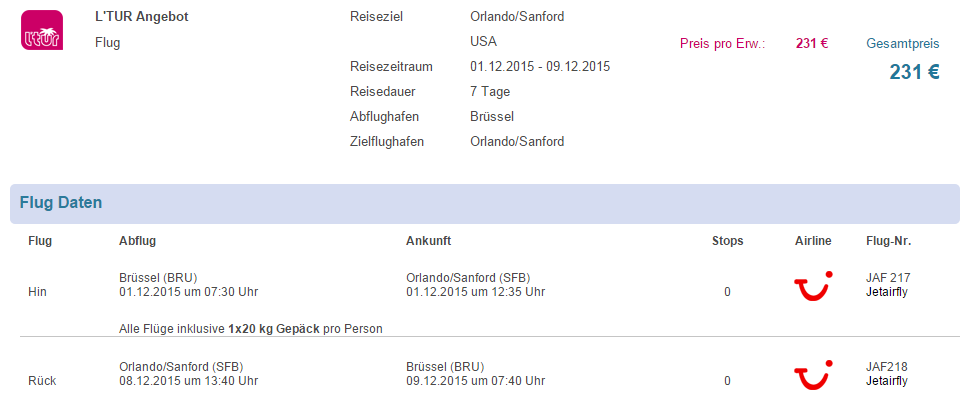Click the Flug-Nr. column header

click(888, 241)
